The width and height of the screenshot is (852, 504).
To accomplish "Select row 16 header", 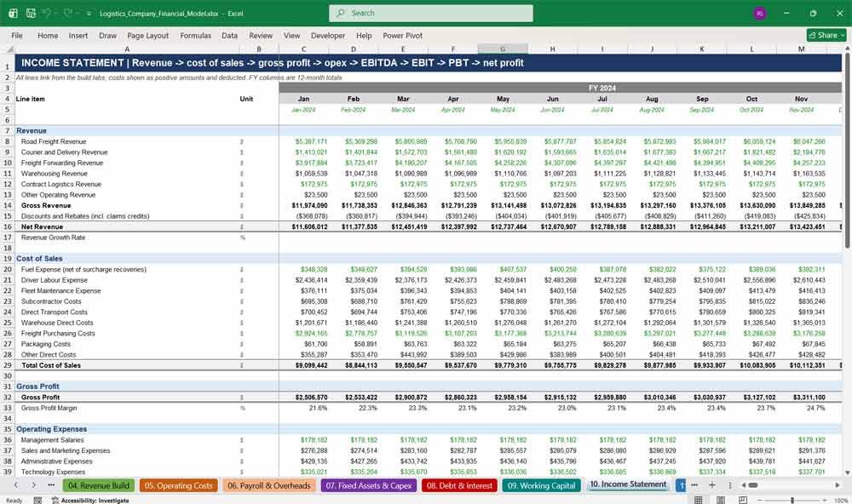I will [8, 226].
